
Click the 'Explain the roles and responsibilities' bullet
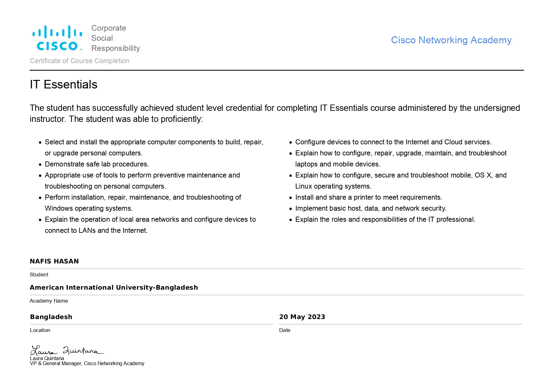385,220
